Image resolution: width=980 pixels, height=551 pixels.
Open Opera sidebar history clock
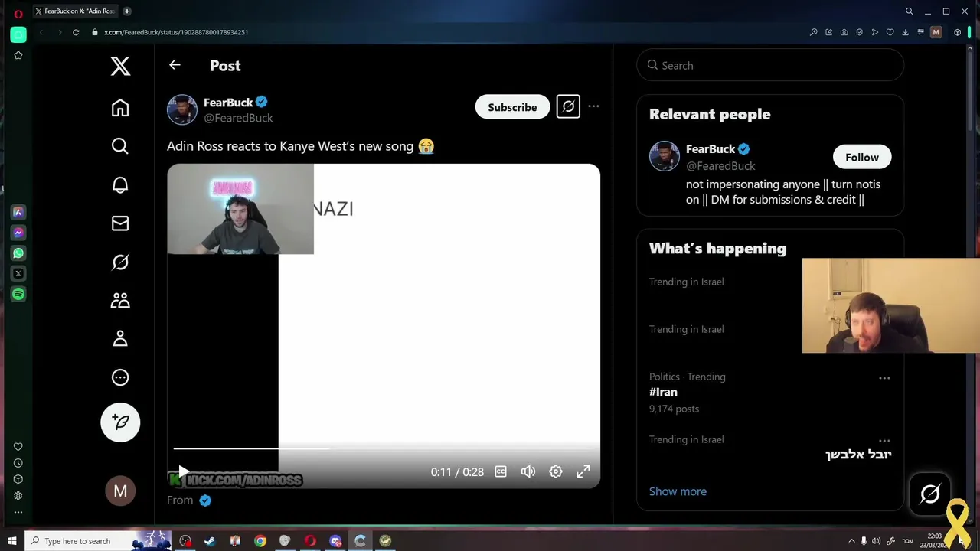pos(18,463)
